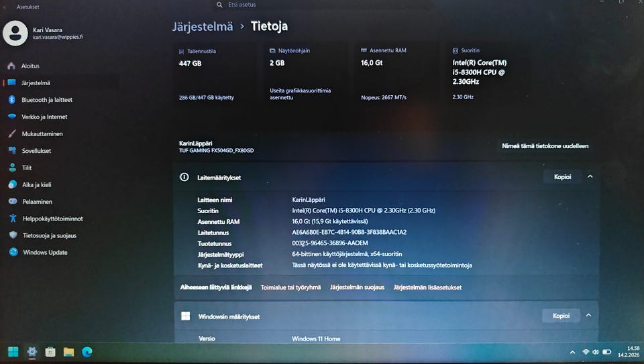Select the Järjestelmä monitor icon in sidebar

12,82
